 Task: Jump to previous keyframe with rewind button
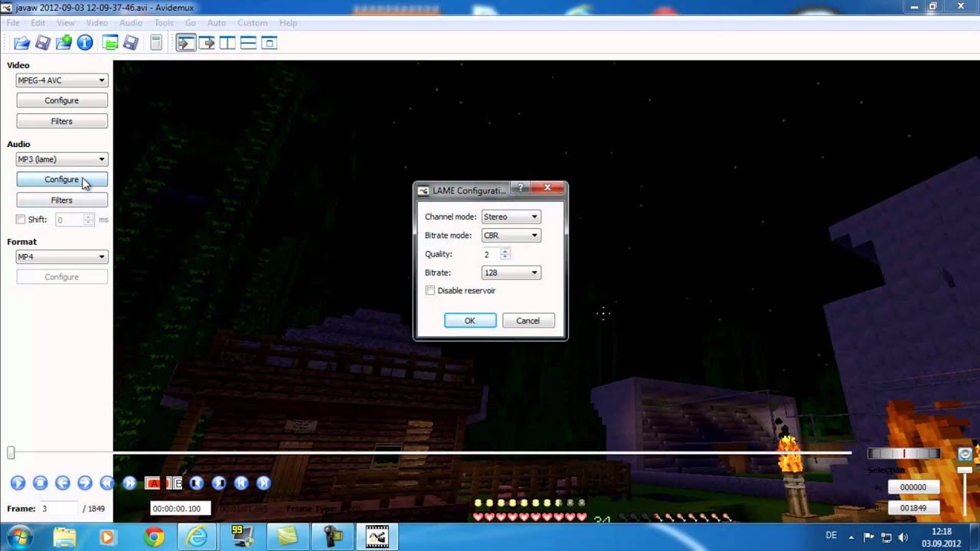click(x=107, y=483)
